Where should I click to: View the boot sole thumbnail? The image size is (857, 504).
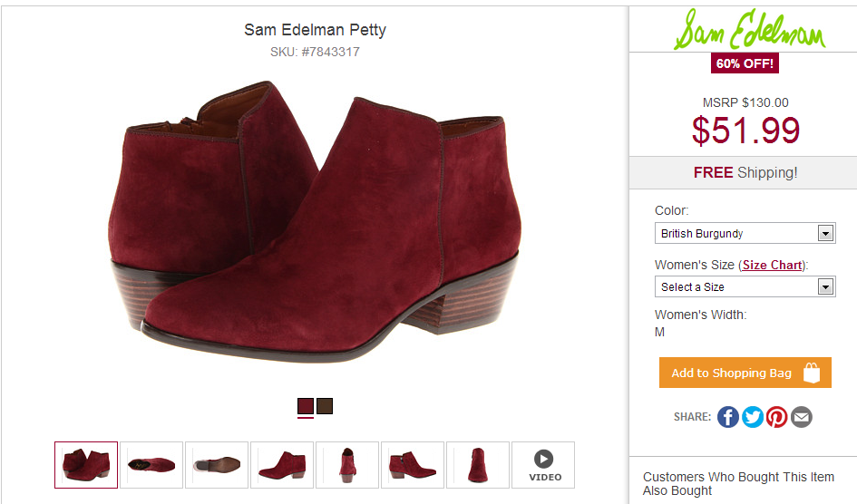click(x=217, y=465)
